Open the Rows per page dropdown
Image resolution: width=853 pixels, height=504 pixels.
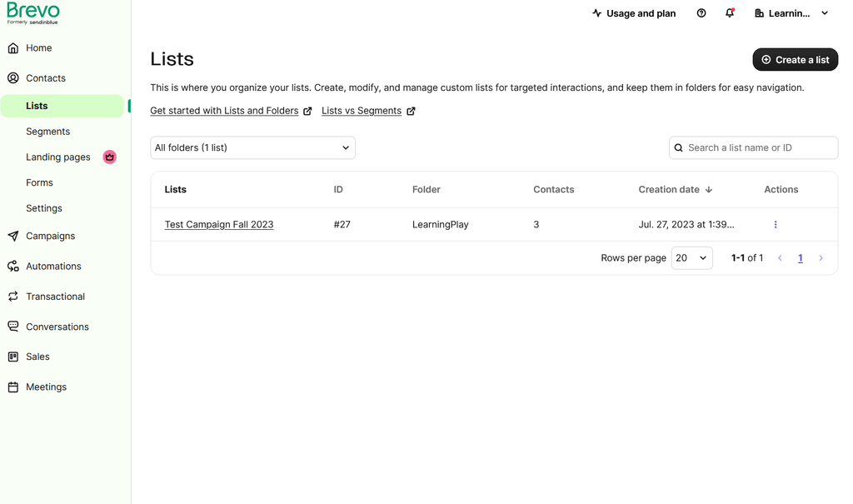[x=691, y=258]
